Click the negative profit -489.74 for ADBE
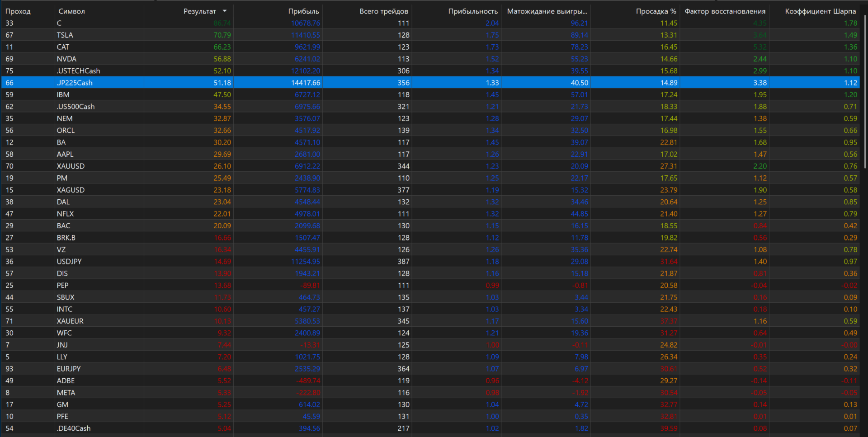868x437 pixels. coord(309,381)
